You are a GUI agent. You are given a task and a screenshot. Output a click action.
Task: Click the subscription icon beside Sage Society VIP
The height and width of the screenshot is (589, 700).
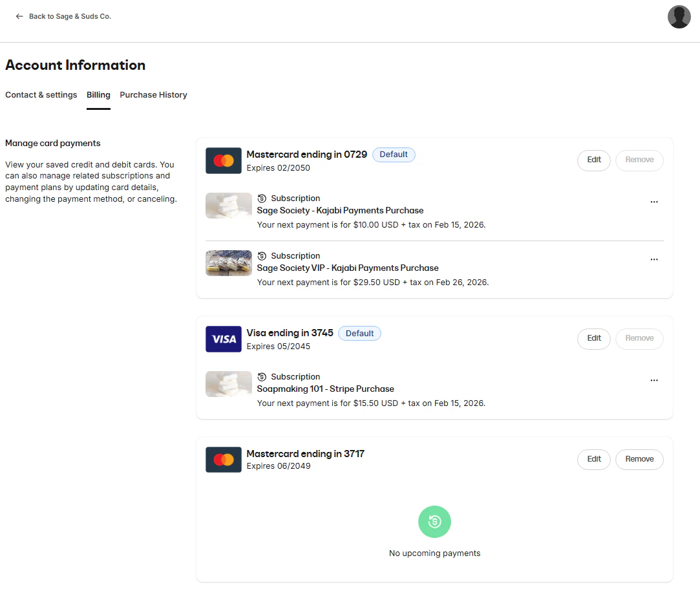tap(262, 256)
